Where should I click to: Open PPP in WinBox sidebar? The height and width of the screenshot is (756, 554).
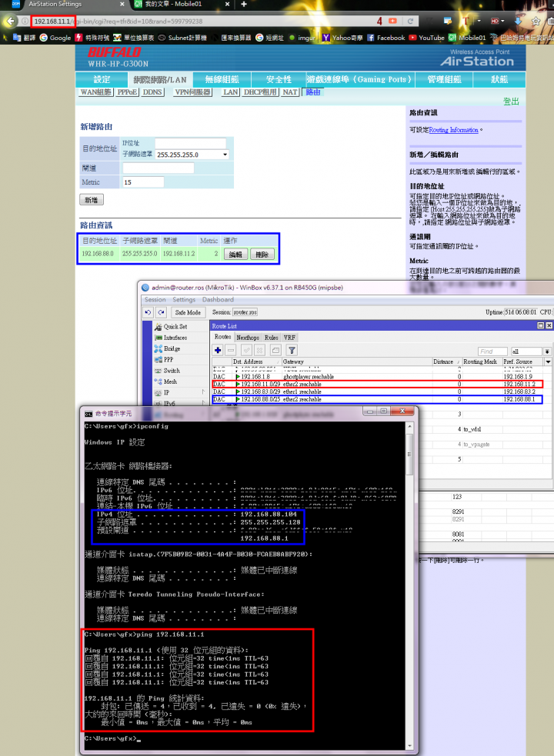coord(164,360)
